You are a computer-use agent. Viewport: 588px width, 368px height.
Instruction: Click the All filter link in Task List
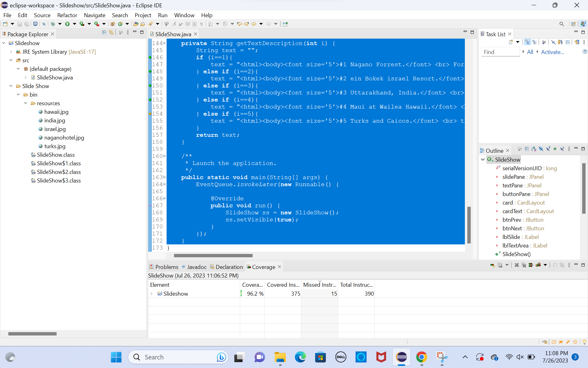(530, 52)
